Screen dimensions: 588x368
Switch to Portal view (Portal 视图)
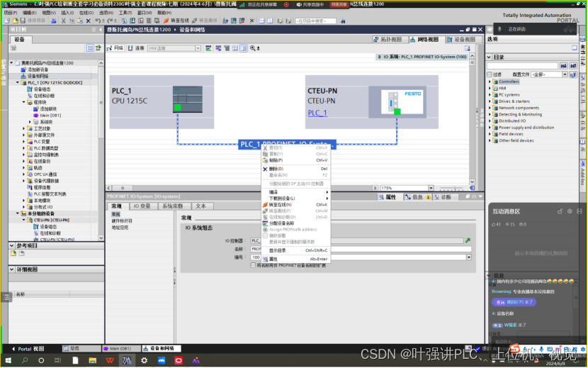(28, 349)
